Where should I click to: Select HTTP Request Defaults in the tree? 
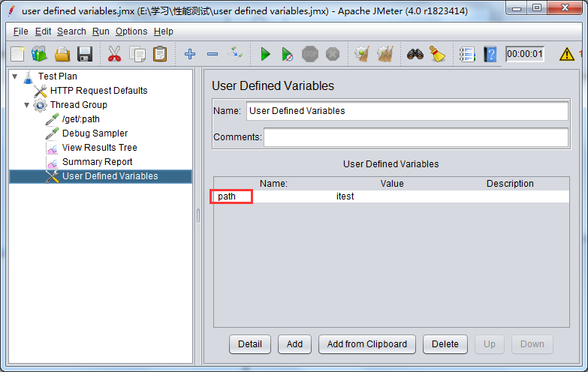(98, 91)
